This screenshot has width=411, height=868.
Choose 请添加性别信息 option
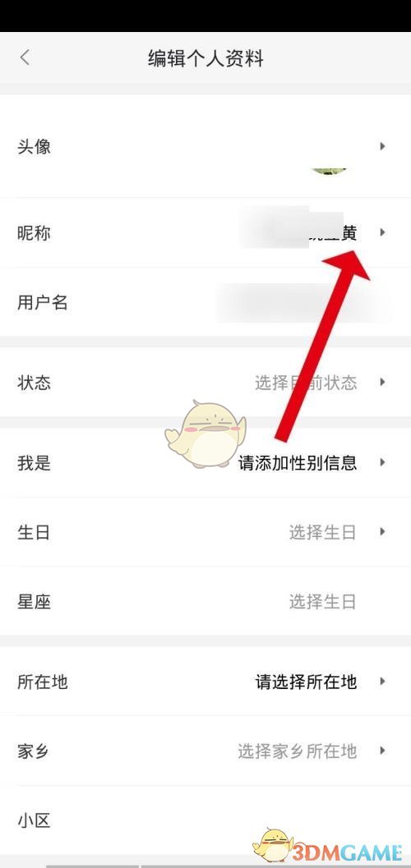pyautogui.click(x=298, y=463)
